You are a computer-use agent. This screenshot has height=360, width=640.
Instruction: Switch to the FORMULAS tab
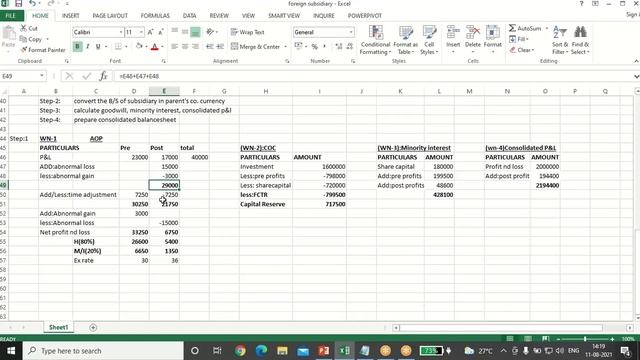tap(155, 16)
